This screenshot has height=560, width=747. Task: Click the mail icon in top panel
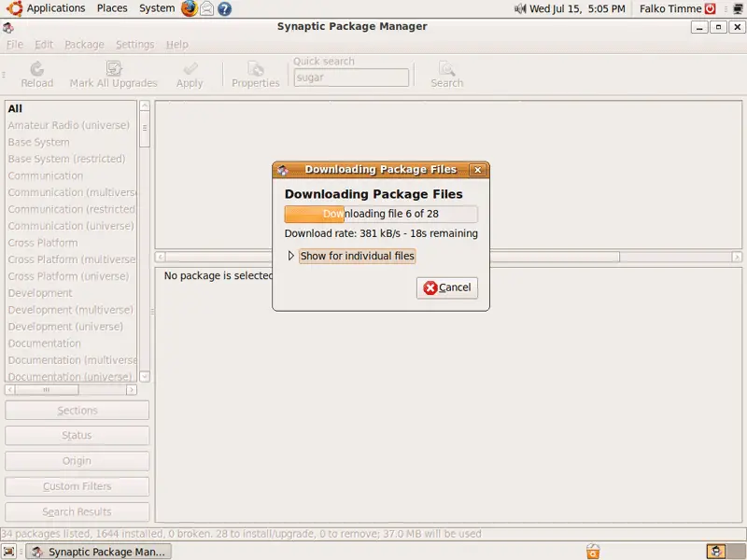pyautogui.click(x=207, y=8)
